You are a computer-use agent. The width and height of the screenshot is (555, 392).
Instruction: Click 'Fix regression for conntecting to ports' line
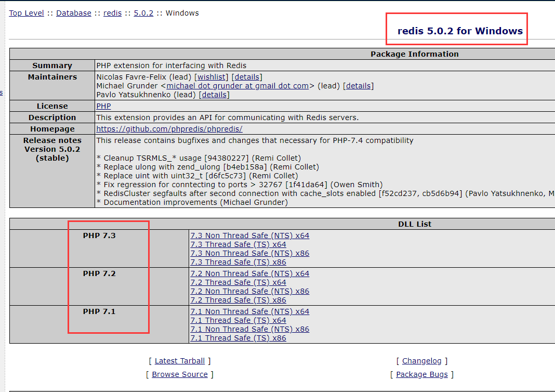pyautogui.click(x=240, y=185)
